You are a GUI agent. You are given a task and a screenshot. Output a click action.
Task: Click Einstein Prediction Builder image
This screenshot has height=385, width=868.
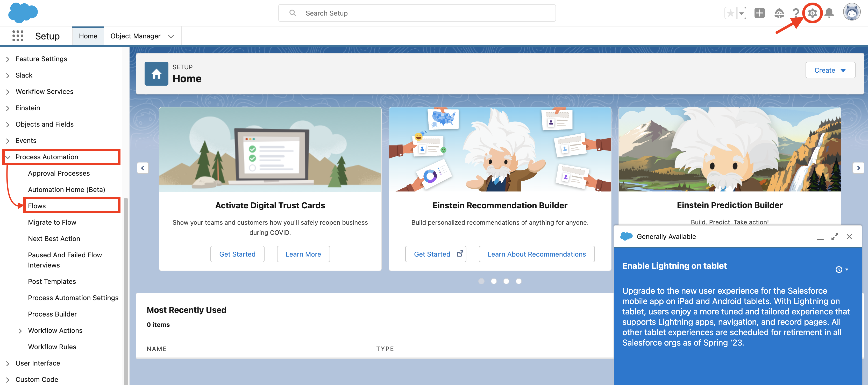coord(730,149)
